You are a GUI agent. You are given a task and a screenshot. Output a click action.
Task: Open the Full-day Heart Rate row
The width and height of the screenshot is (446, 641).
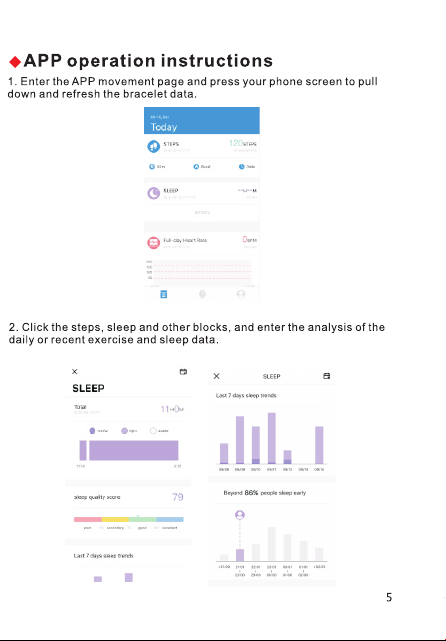(202, 242)
